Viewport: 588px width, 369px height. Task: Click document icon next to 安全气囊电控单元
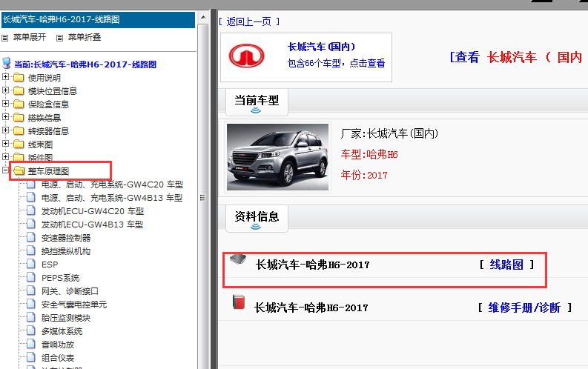pyautogui.click(x=31, y=305)
